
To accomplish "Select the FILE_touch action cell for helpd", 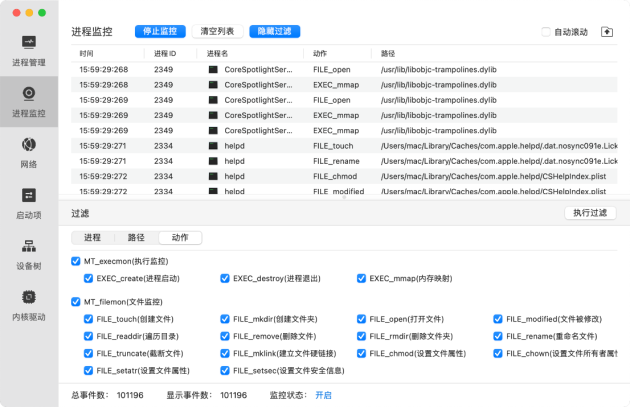I will [x=333, y=146].
